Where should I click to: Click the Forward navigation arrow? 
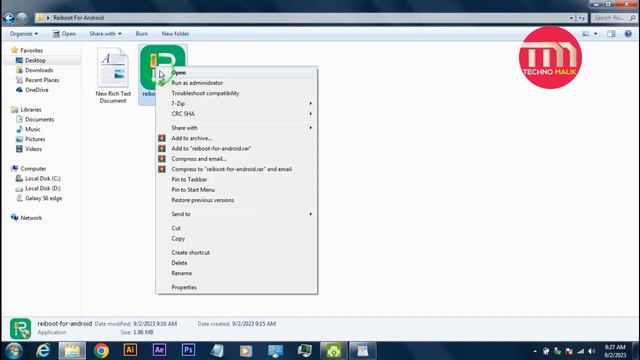point(22,18)
